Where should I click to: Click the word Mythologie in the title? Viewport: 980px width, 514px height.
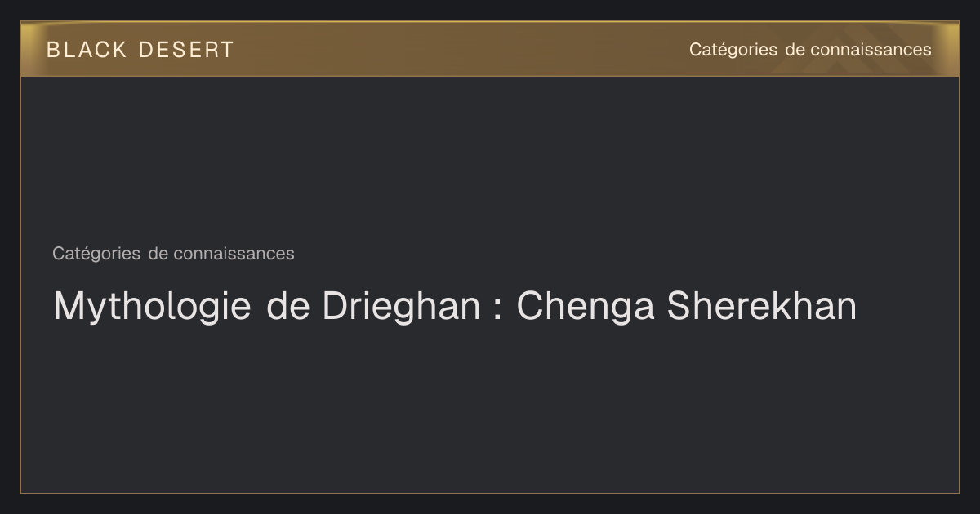152,308
